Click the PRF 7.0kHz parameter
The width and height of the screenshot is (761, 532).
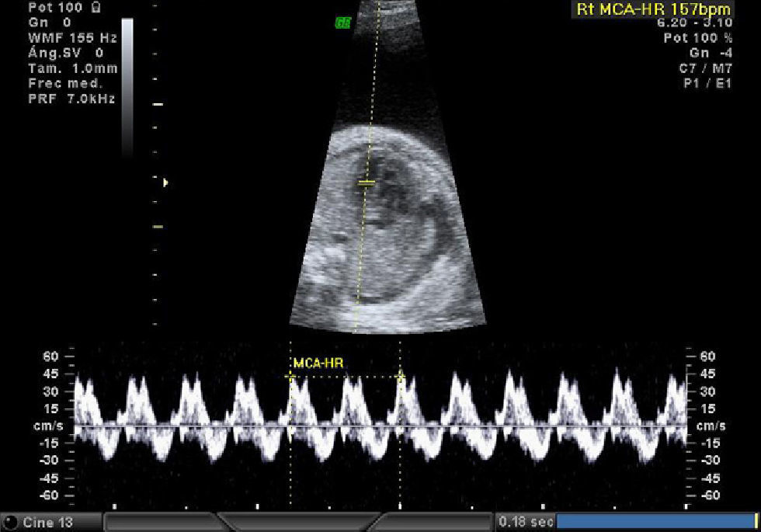[71, 99]
